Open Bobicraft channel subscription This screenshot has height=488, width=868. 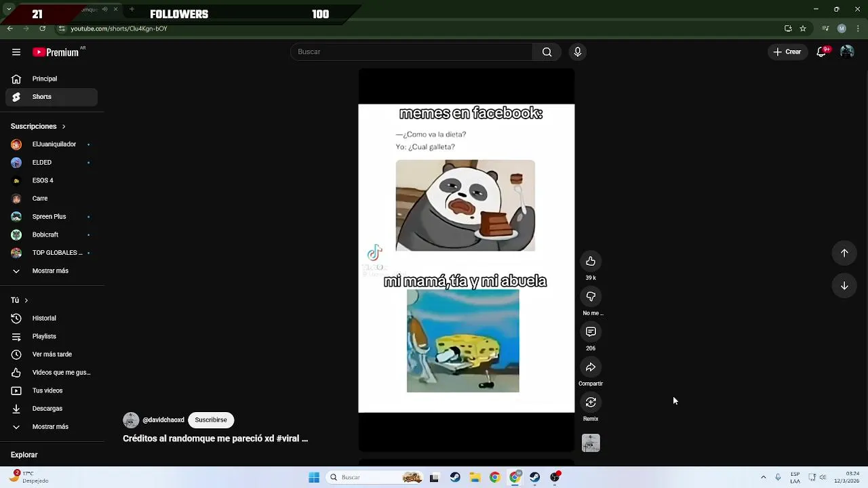click(x=52, y=235)
